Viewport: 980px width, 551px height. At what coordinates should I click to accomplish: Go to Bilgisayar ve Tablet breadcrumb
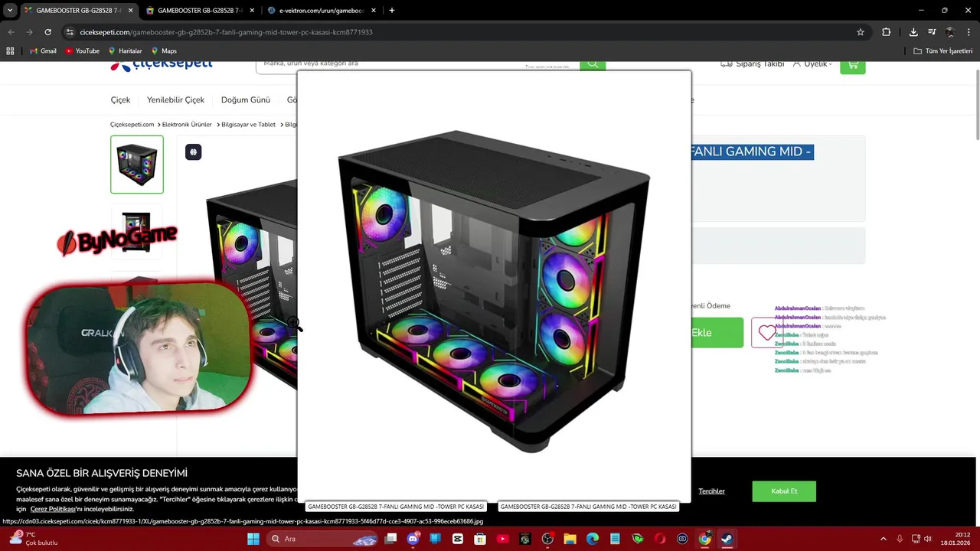click(x=248, y=125)
